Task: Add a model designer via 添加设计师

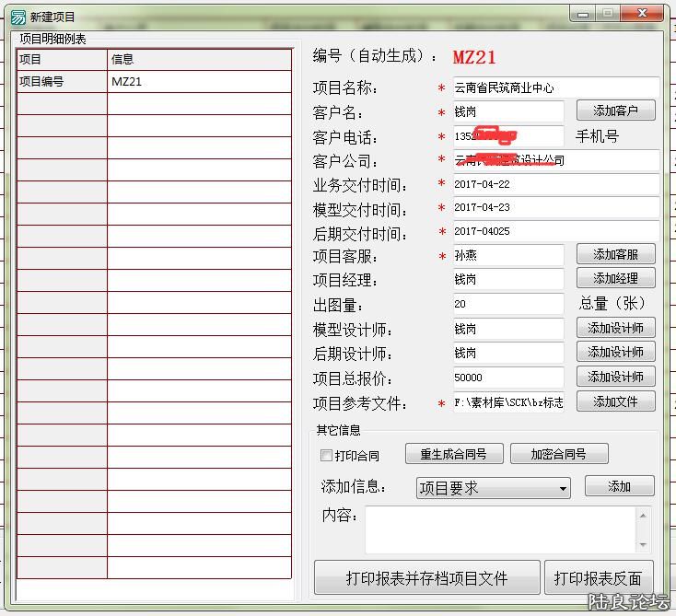Action: pos(615,328)
